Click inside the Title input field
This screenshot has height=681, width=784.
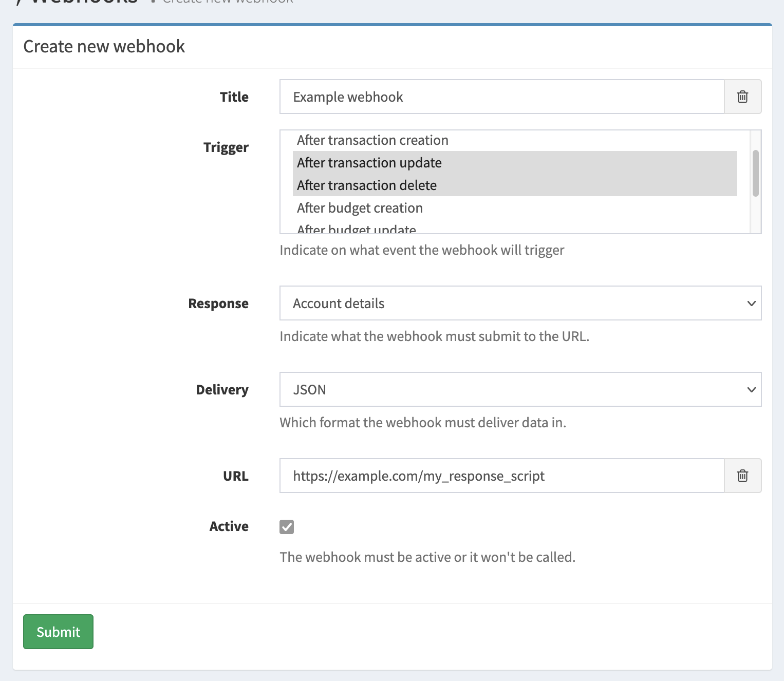click(501, 97)
